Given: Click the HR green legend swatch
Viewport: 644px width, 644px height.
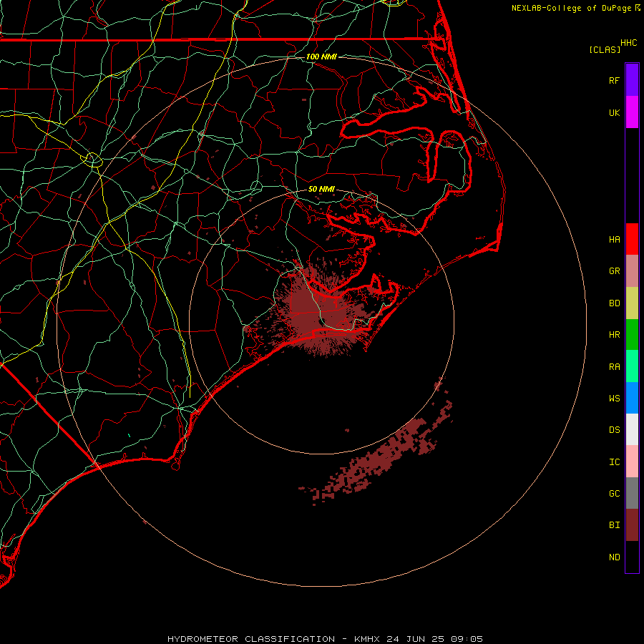Looking at the screenshot, I should point(632,334).
